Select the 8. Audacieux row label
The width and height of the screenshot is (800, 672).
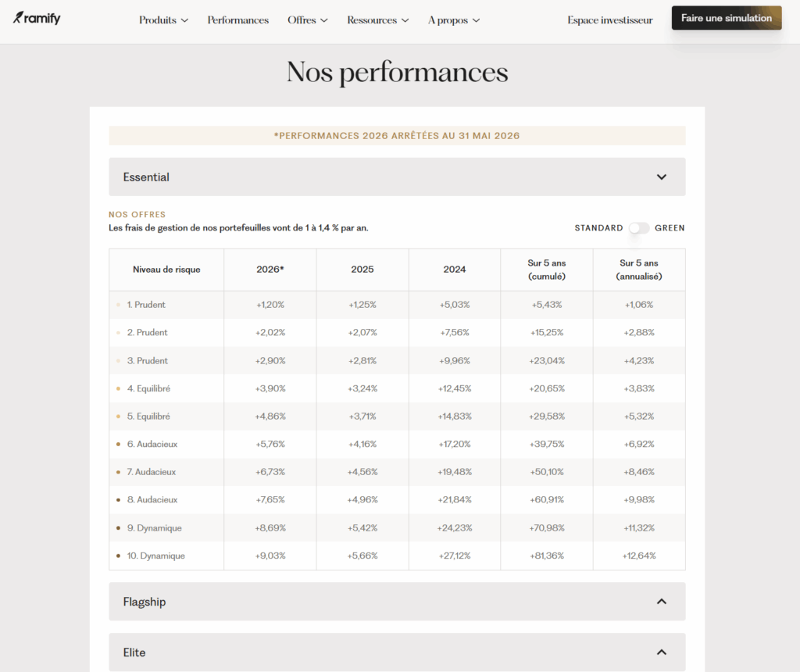coord(152,499)
